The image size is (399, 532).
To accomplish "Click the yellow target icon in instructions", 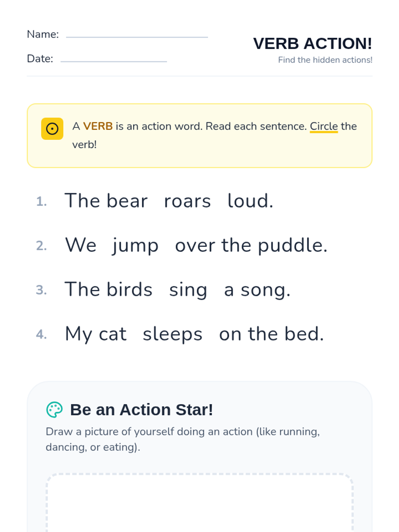I will (x=52, y=129).
